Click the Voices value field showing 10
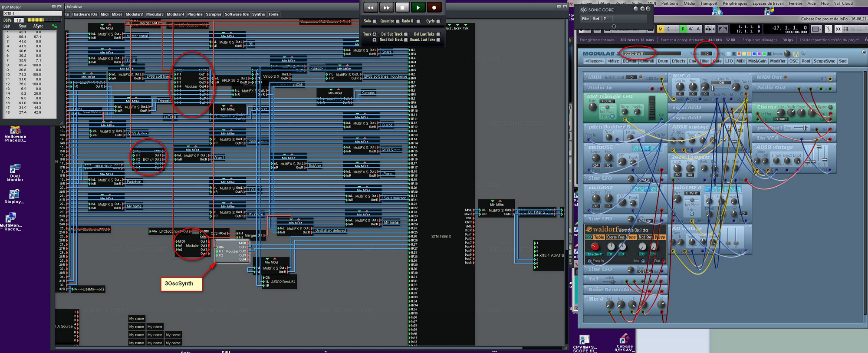 tap(706, 54)
